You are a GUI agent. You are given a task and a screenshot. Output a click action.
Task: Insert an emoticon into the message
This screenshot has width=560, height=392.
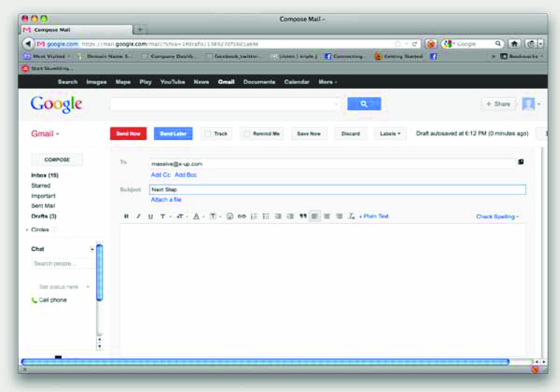coord(230,216)
